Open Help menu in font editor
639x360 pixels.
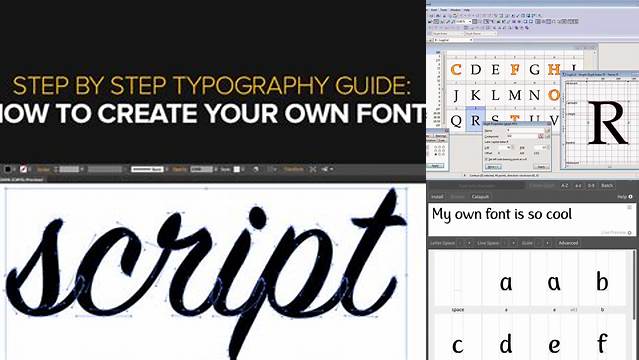(467, 10)
